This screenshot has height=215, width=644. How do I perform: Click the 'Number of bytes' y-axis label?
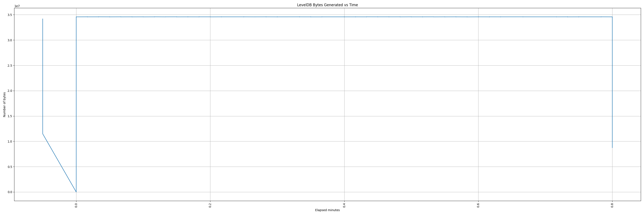[5, 105]
